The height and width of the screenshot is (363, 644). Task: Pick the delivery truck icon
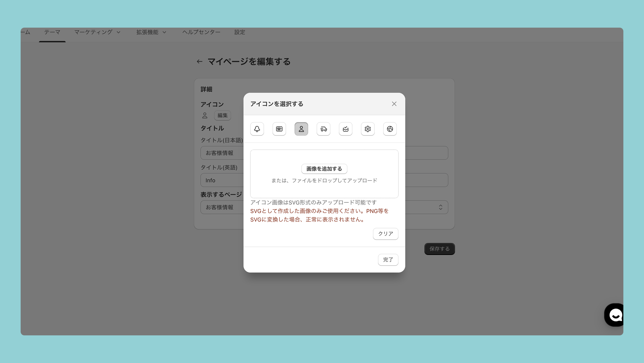pos(323,129)
